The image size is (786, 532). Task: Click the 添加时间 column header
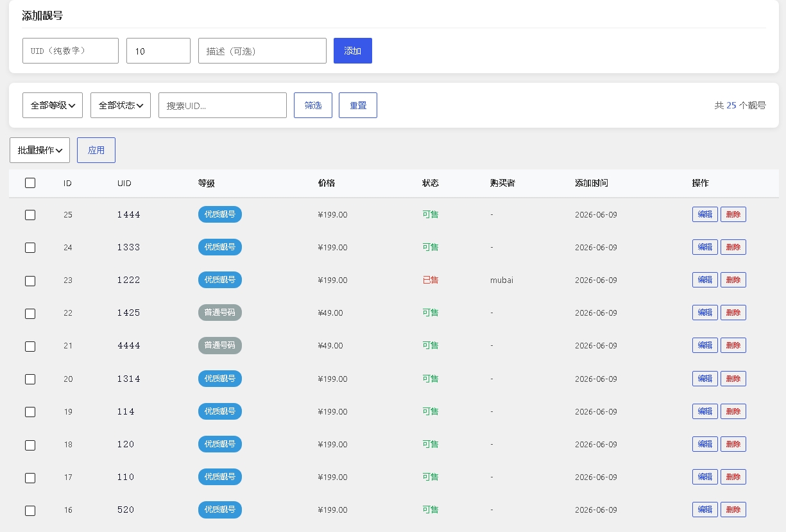pyautogui.click(x=592, y=184)
